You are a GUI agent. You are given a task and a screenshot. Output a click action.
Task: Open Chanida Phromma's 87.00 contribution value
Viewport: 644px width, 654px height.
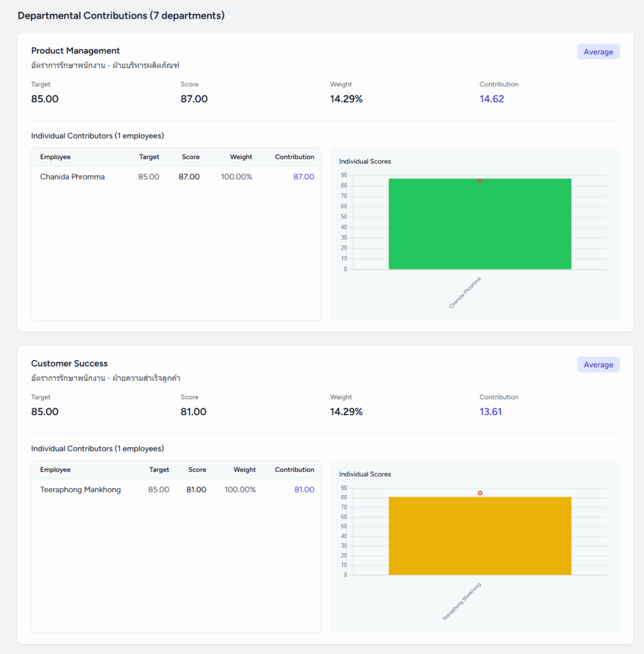point(303,177)
